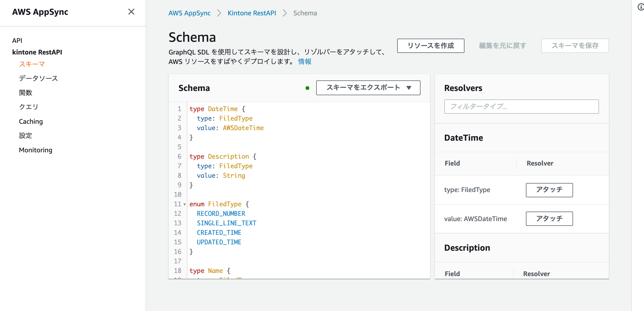Screen dimensions: 644x311
Task: Navigate to データソース in the sidebar
Action: pyautogui.click(x=38, y=78)
